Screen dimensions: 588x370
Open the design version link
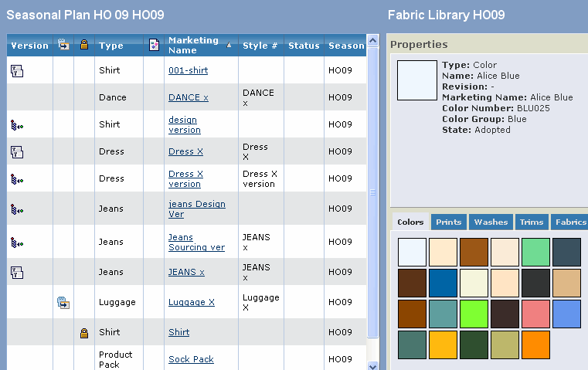click(x=185, y=124)
